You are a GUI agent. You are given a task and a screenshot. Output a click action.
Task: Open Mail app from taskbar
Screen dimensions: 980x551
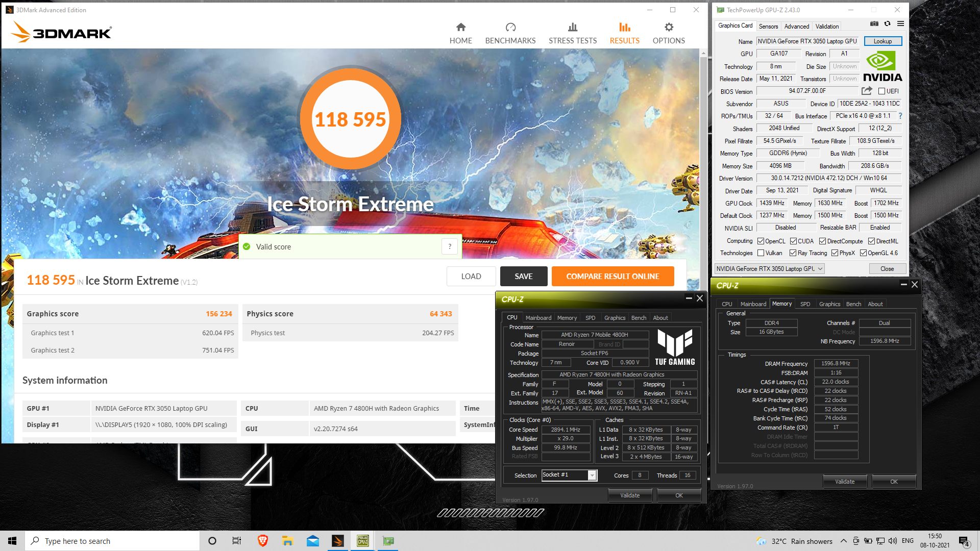pyautogui.click(x=313, y=541)
